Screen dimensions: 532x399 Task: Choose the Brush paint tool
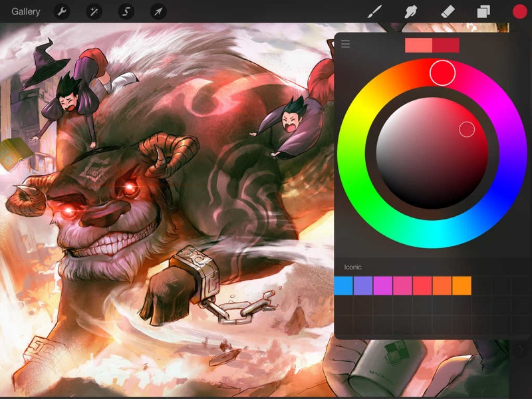pyautogui.click(x=375, y=11)
